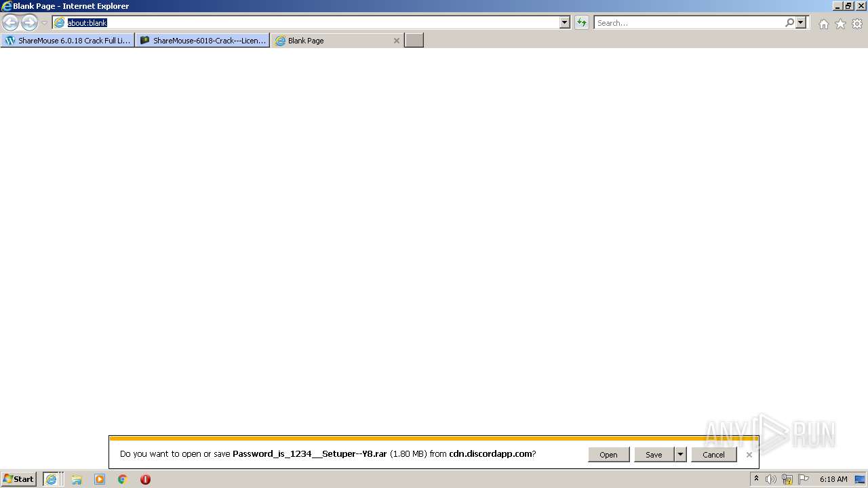Click the browser Back arrow button
This screenshot has height=488, width=868.
(10, 22)
